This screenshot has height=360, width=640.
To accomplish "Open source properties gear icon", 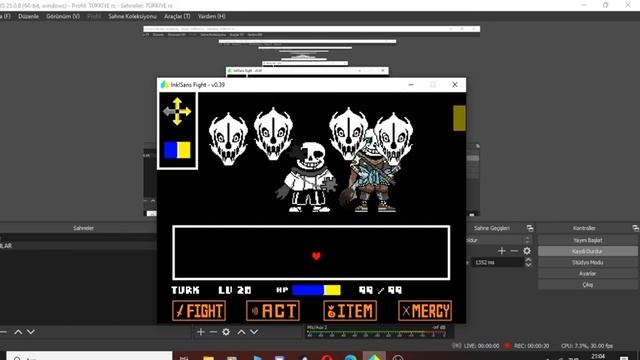I will [x=226, y=332].
